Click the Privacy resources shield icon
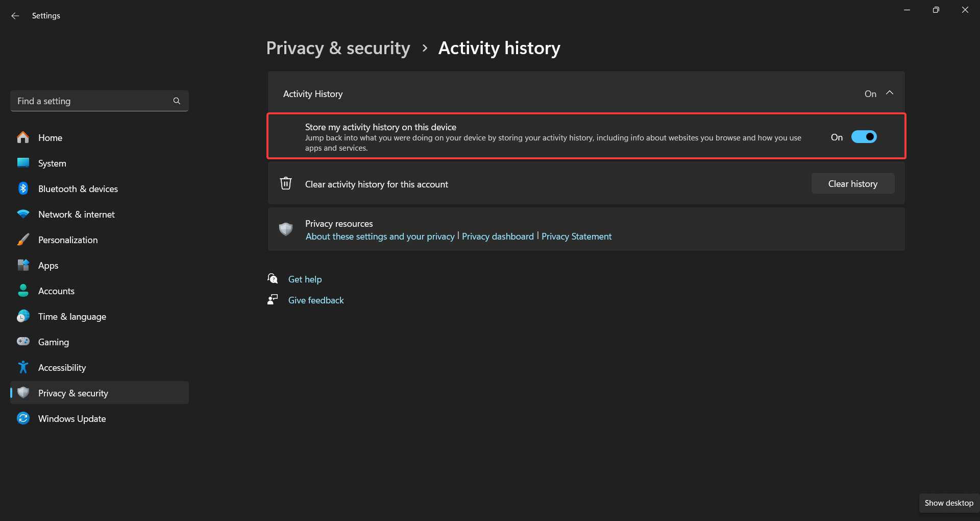Screen dimensions: 980x521 286,229
